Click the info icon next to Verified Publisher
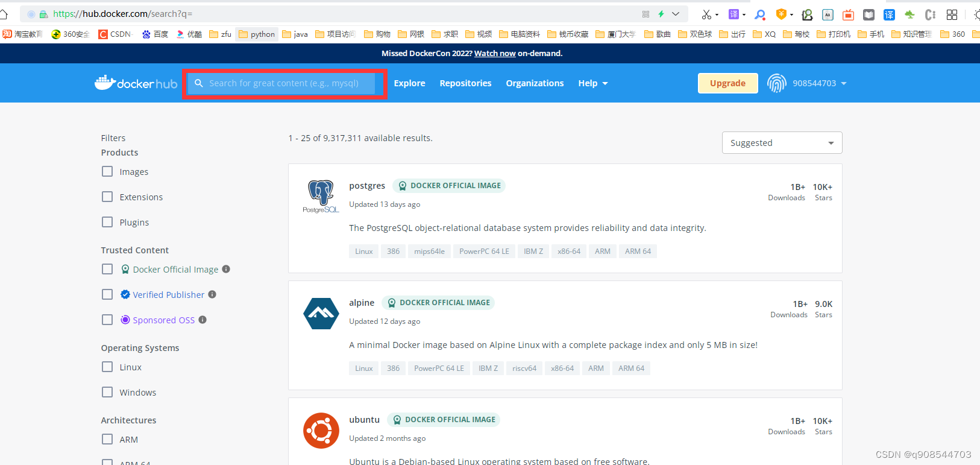The height and width of the screenshot is (465, 980). click(x=212, y=294)
